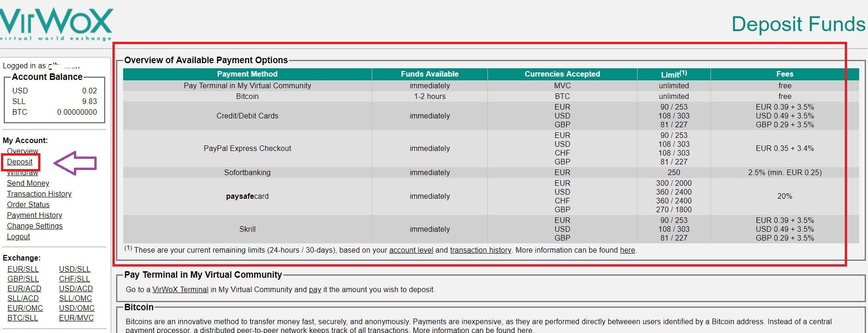Click the Sofortbanking limit value 250
868x333 pixels.
pos(674,172)
